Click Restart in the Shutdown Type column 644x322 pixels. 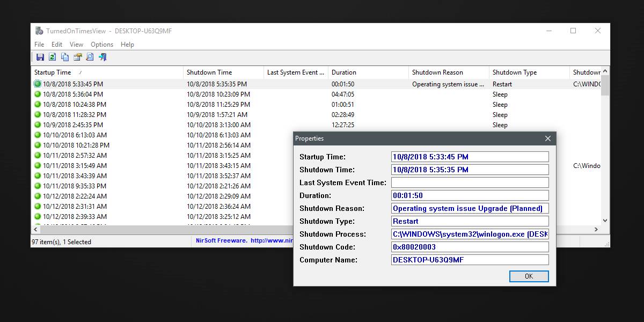502,84
